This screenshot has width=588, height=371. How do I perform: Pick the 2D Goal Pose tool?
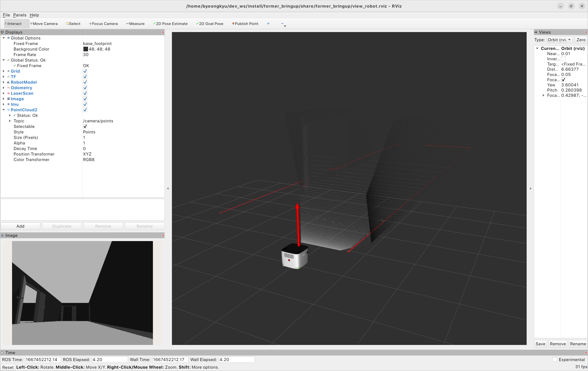pos(210,24)
